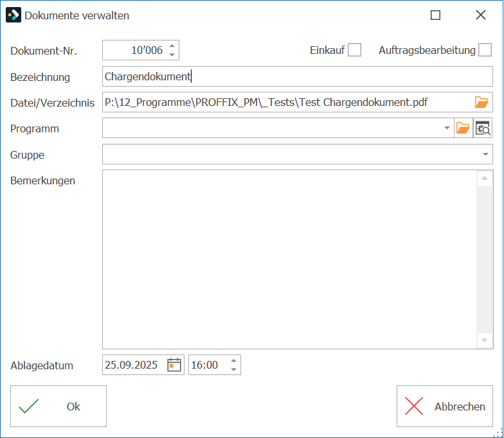Maximize the Dokumente verwalten window

436,15
